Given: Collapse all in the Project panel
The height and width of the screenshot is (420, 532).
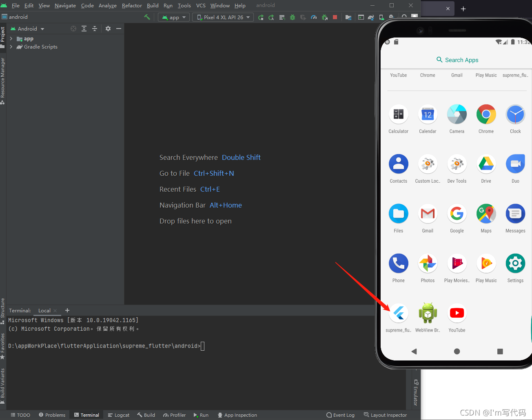Looking at the screenshot, I should (95, 29).
